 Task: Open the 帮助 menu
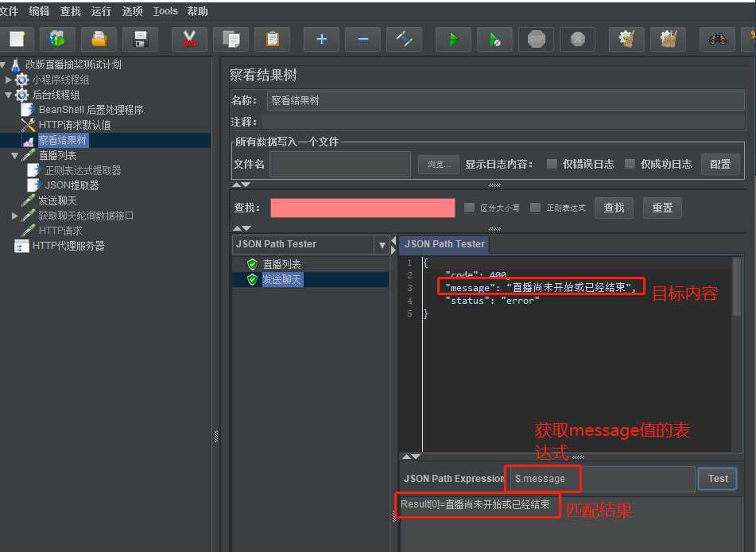(x=198, y=11)
